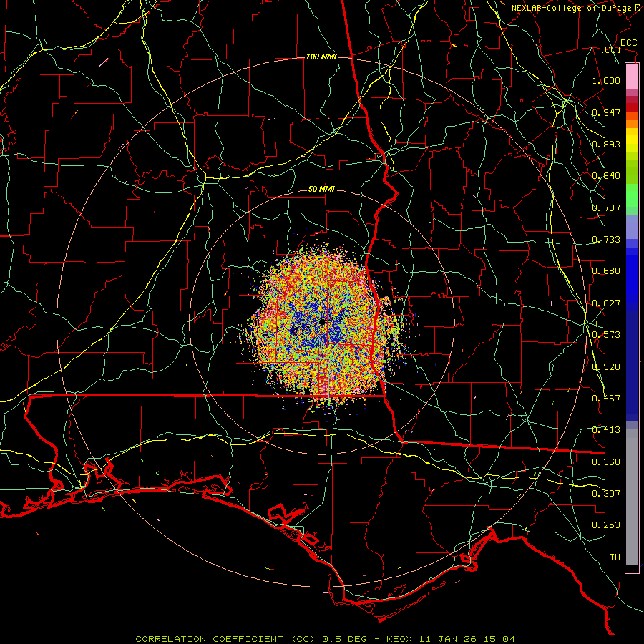Click the "KEOX" station identifier
The image size is (644, 644).
pyautogui.click(x=398, y=639)
